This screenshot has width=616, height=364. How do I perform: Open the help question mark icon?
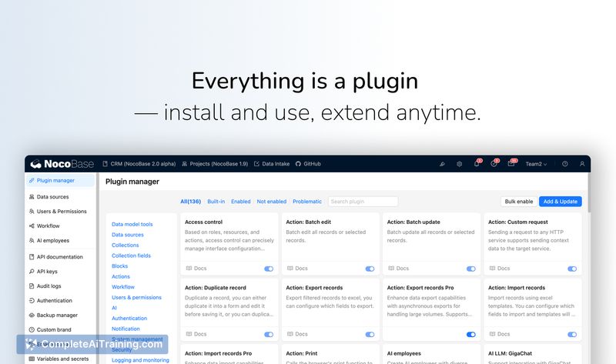(x=565, y=164)
